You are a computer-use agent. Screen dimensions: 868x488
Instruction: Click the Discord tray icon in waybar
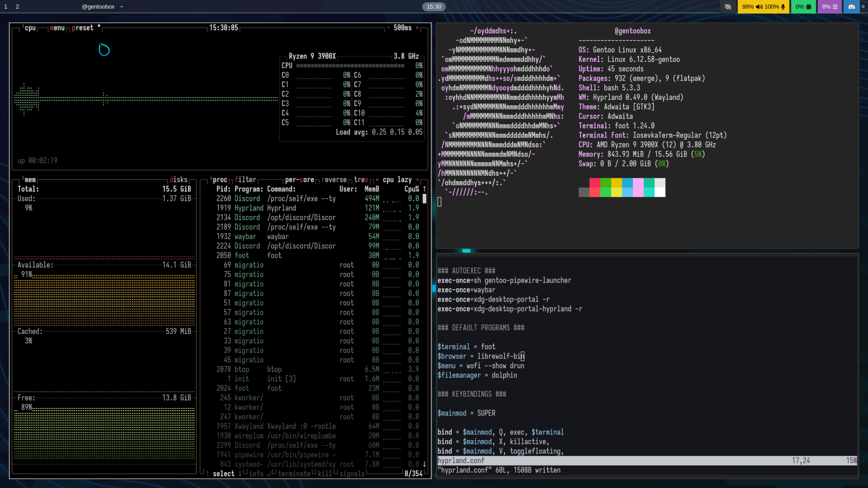coord(851,6)
